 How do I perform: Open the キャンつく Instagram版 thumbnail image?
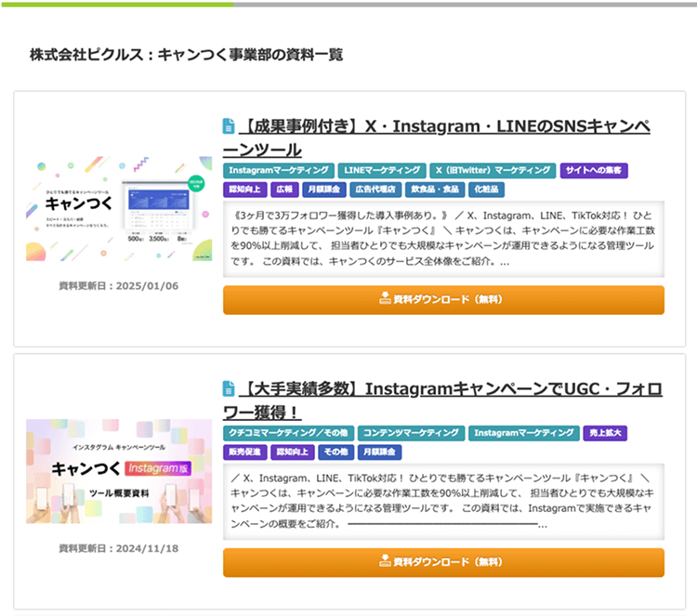point(119,471)
